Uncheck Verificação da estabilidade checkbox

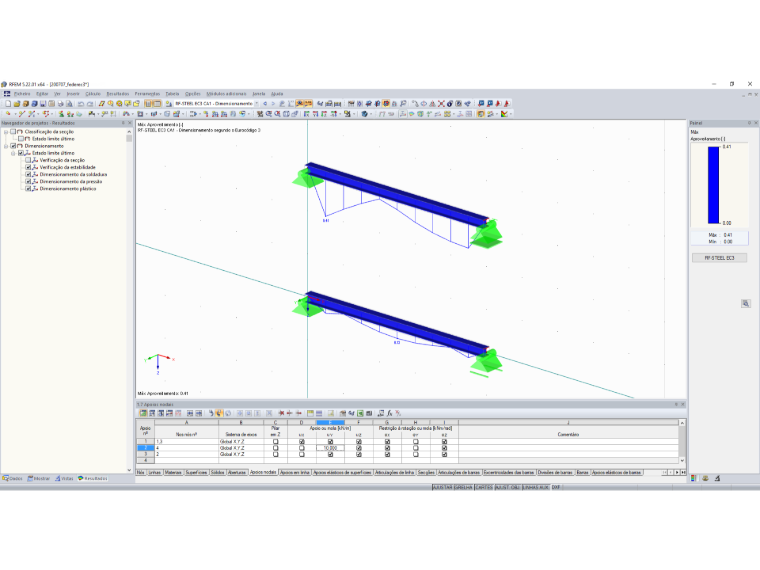(28, 167)
